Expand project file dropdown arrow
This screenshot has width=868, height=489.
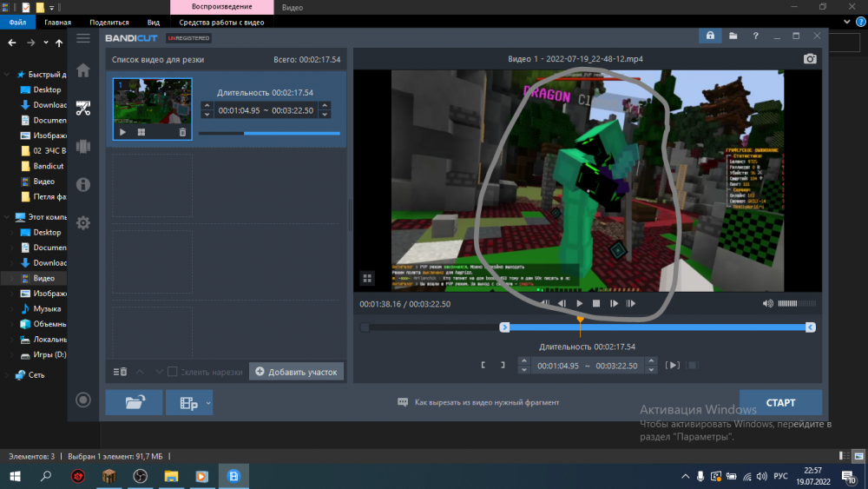click(208, 403)
